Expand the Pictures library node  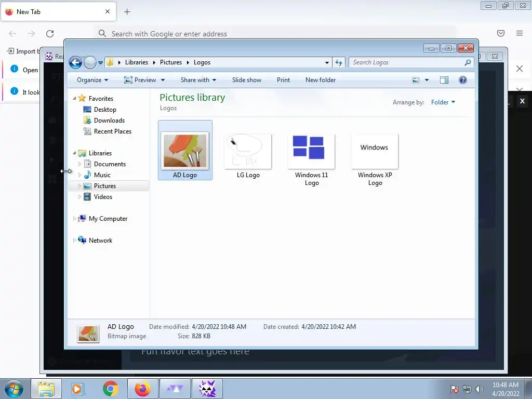(x=79, y=186)
